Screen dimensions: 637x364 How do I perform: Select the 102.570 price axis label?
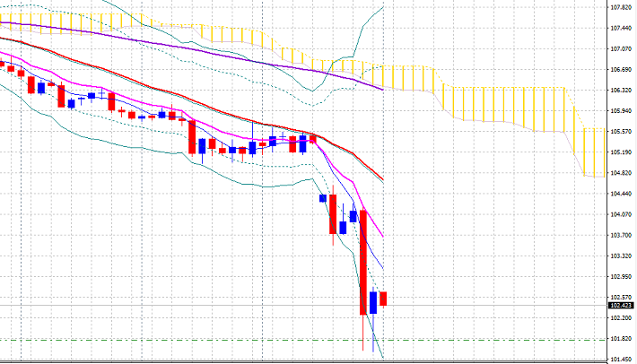pos(621,297)
